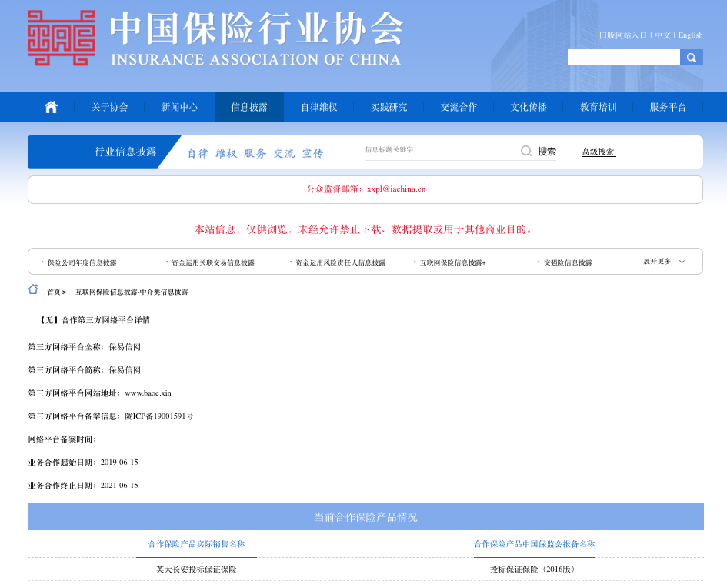Open the 高级搜索 link
The height and width of the screenshot is (588, 727).
[598, 152]
